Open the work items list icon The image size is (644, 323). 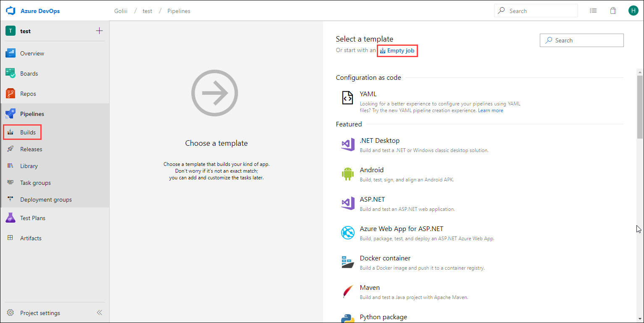[593, 11]
